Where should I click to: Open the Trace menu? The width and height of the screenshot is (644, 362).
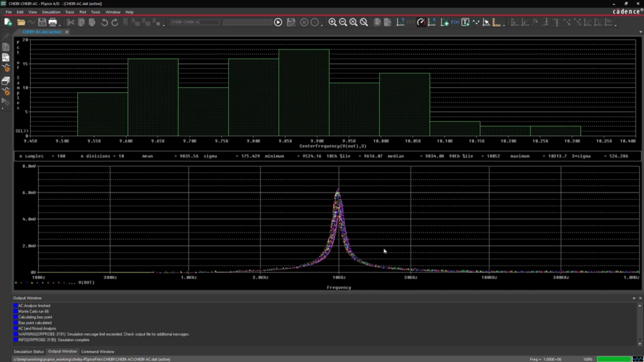coord(69,12)
